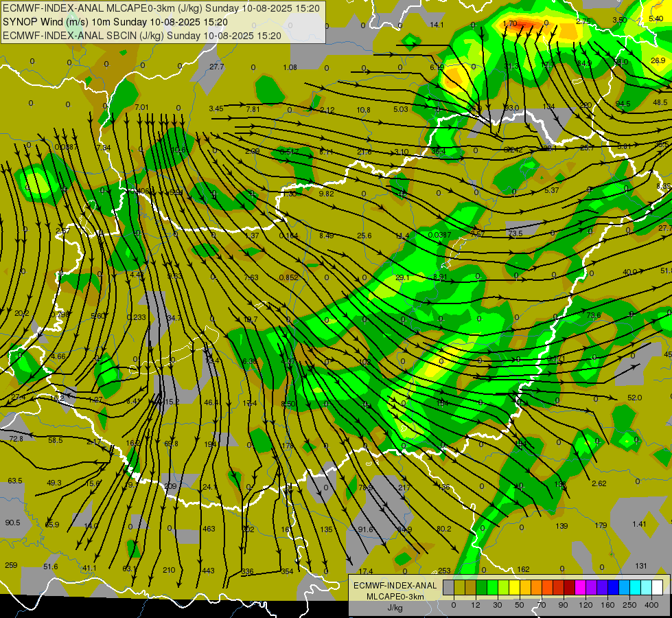Select the cyan swatch in the color scale

pos(636,587)
